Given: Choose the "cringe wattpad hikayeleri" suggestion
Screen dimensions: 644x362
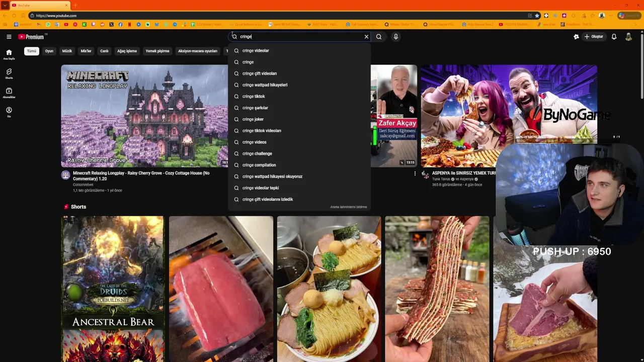Looking at the screenshot, I should pos(299,85).
